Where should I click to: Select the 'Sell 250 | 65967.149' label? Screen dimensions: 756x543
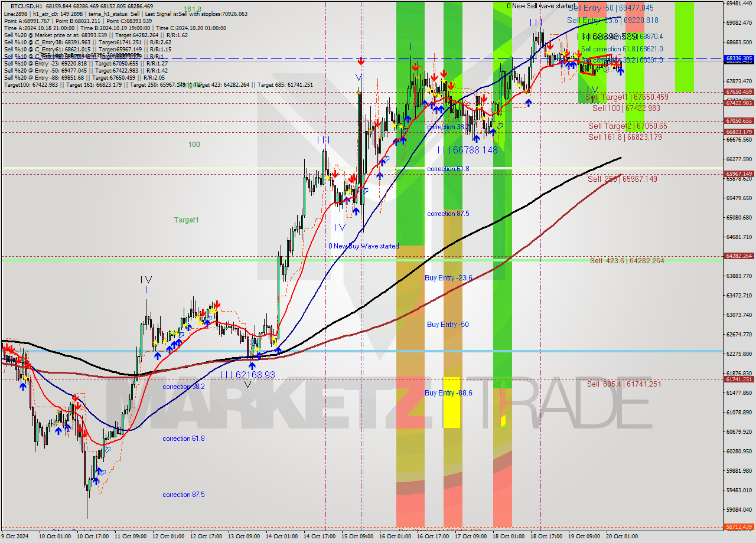pos(623,179)
